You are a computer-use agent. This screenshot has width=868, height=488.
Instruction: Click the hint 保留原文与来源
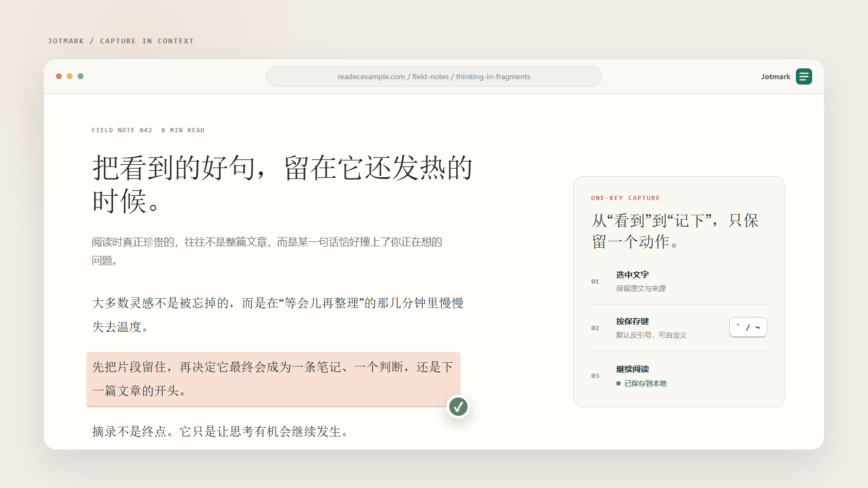[x=641, y=288]
